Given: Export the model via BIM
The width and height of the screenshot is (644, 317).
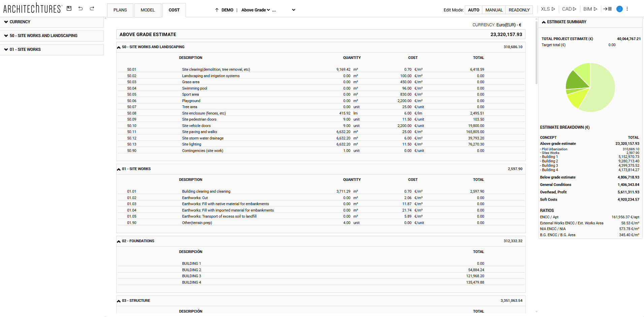Looking at the screenshot, I should tap(590, 9).
